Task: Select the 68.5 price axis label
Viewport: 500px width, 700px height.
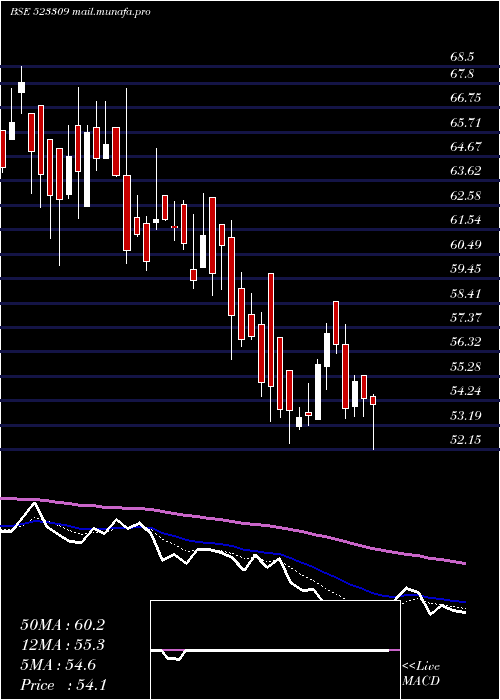Action: (x=462, y=58)
